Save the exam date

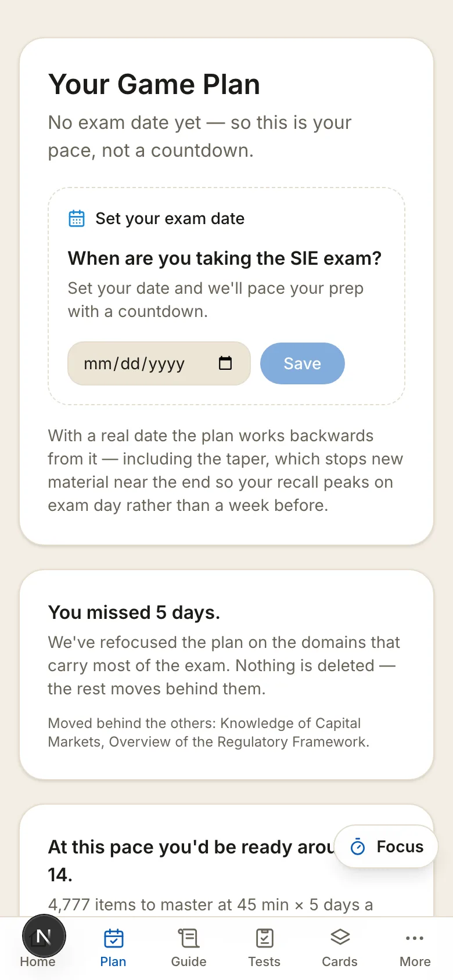tap(303, 363)
